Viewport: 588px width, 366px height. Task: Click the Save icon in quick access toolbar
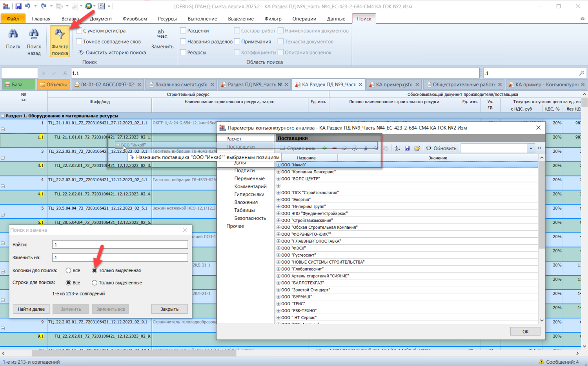18,6
